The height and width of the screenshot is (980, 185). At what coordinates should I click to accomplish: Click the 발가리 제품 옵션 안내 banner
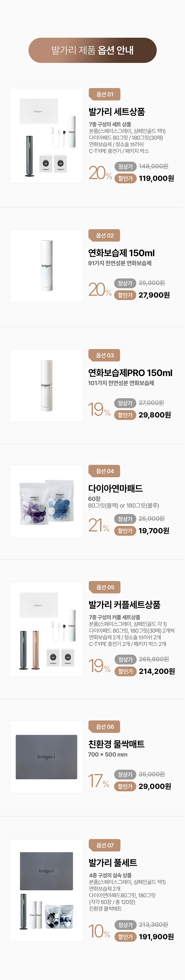coord(92,50)
